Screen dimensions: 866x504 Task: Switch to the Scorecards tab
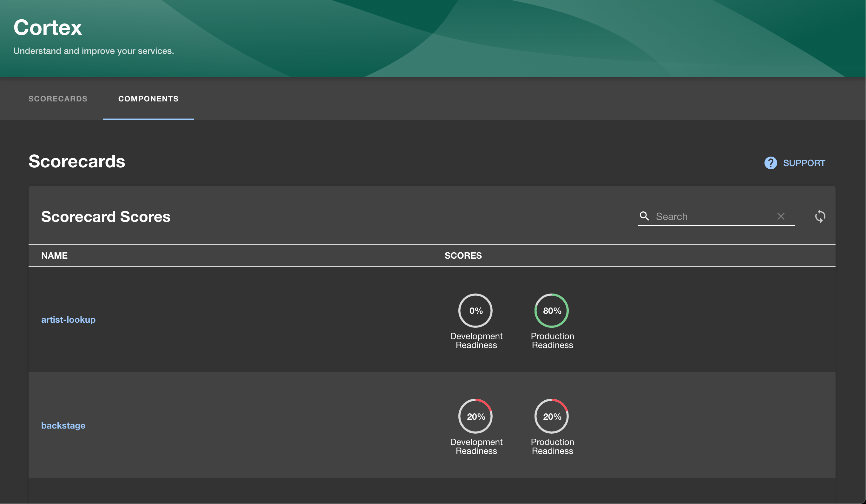point(58,99)
